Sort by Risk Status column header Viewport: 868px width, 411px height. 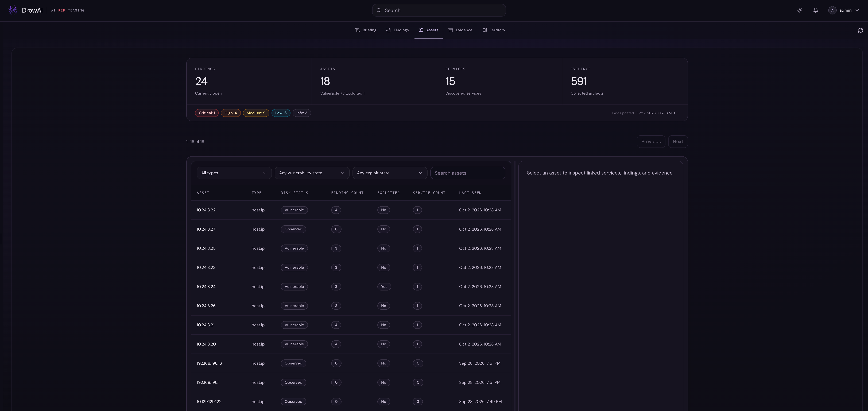[294, 193]
